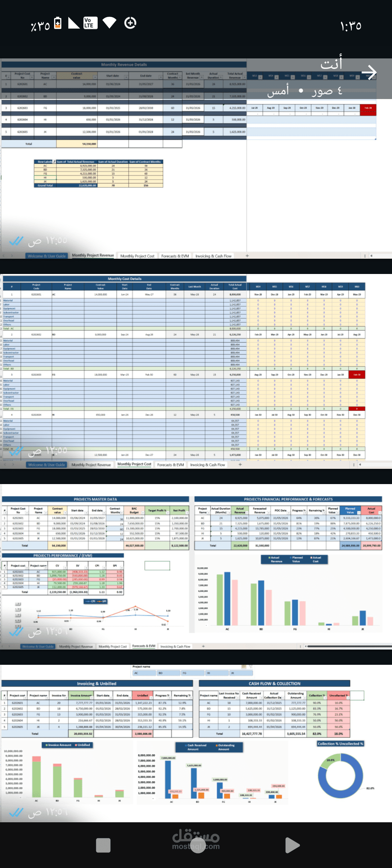
Task: Tap read-receipt checkmarks on Monthly Cost image
Action: [x=16, y=451]
